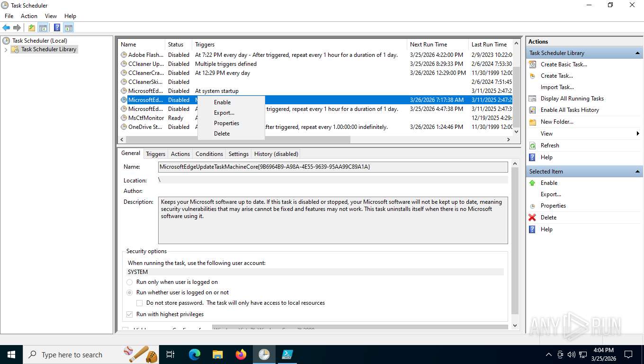Toggle Show/Hide Action Pane toolbar icon
Screen dimensions: 644x364
pos(68,27)
